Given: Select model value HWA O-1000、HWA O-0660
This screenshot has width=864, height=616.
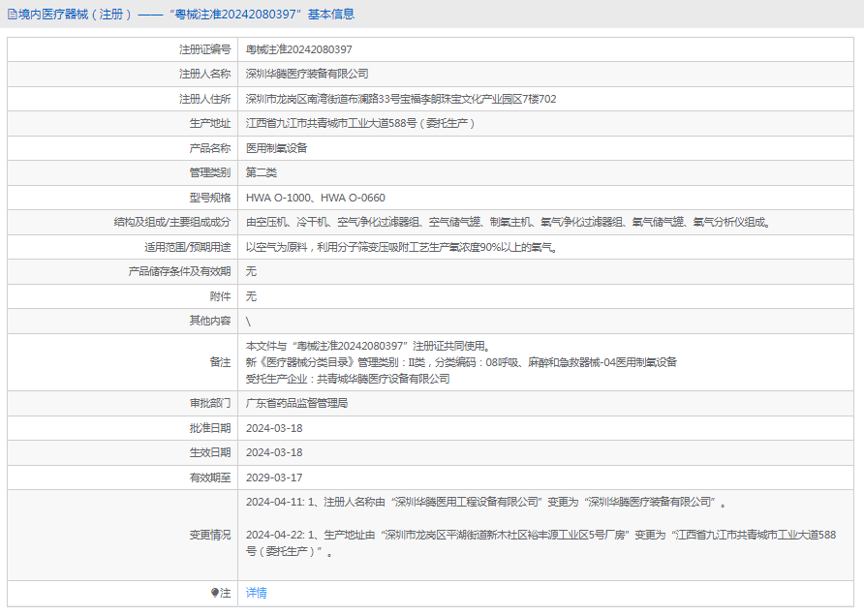Looking at the screenshot, I should tap(316, 198).
